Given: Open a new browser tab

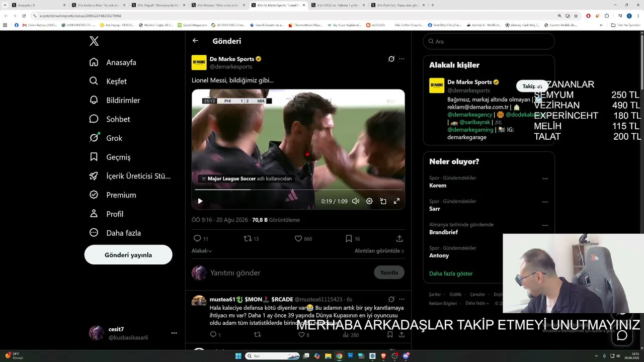Looking at the screenshot, I should coord(433,5).
